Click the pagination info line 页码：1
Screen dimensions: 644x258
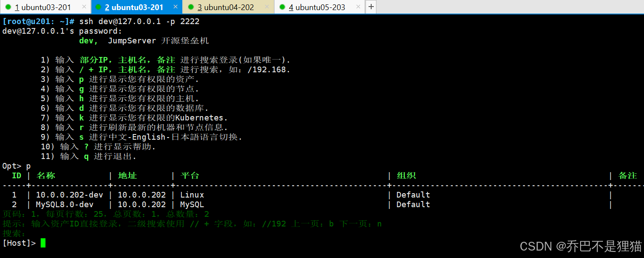pos(106,214)
